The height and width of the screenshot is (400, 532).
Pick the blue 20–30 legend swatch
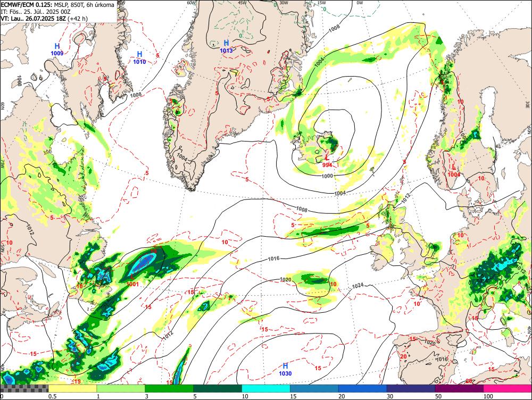click(363, 388)
